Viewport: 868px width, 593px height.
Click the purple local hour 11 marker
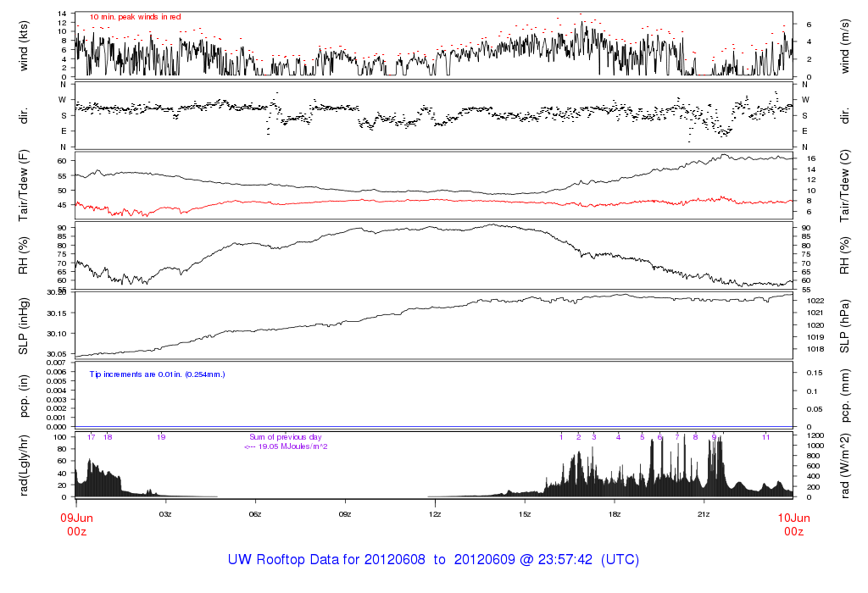click(765, 437)
